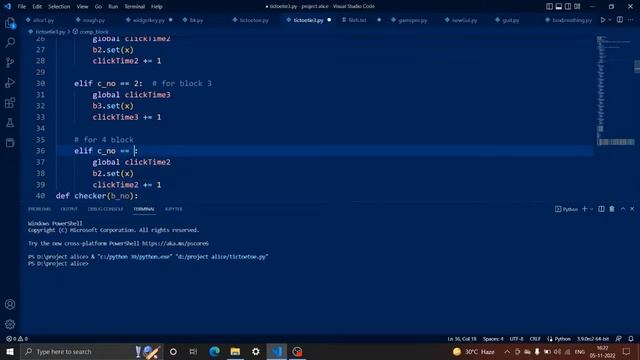Viewport: 640px width, 360px height.
Task: Open the View menu
Action: [82, 7]
